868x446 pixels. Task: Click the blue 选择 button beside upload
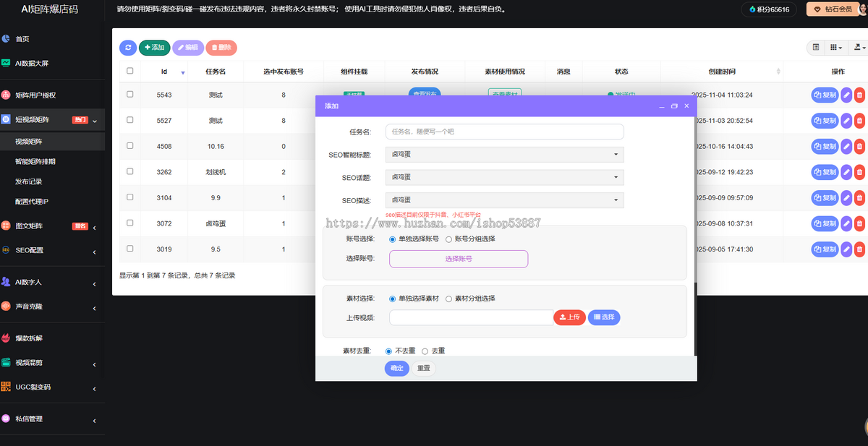click(x=604, y=317)
